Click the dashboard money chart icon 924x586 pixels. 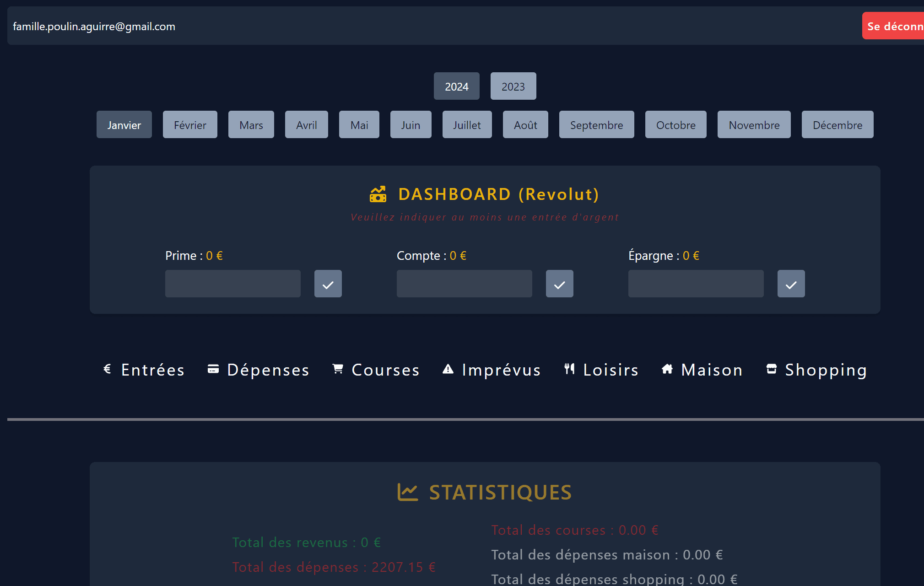[378, 194]
